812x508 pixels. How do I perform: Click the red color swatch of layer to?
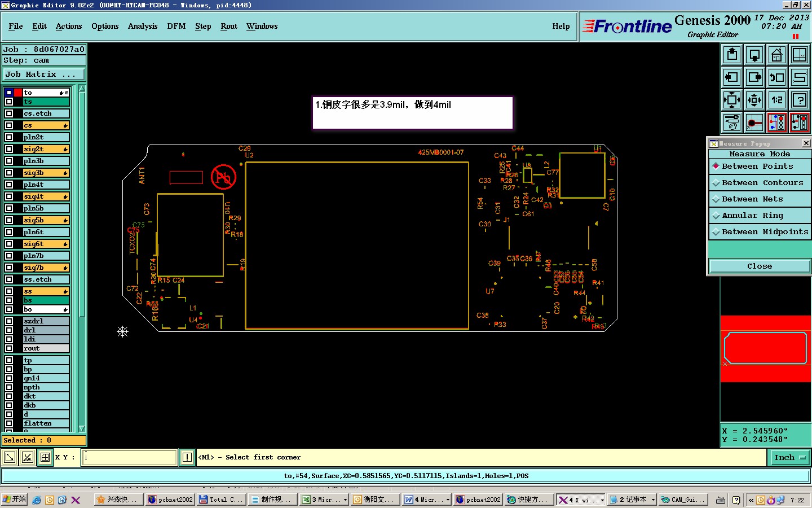[x=18, y=93]
